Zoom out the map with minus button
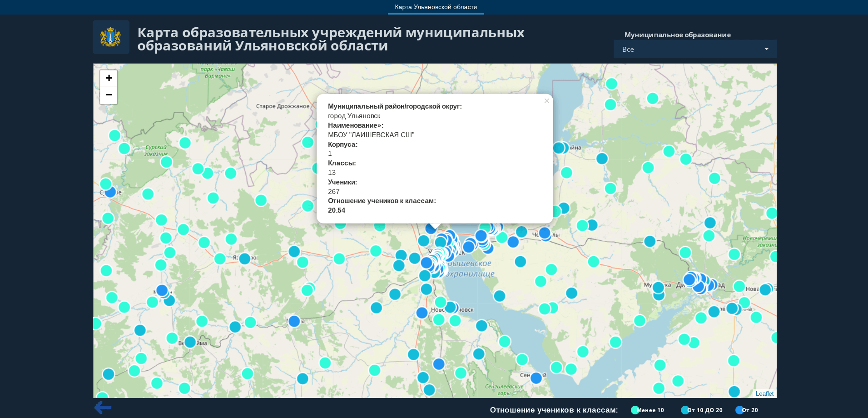This screenshot has height=418, width=868. click(109, 95)
